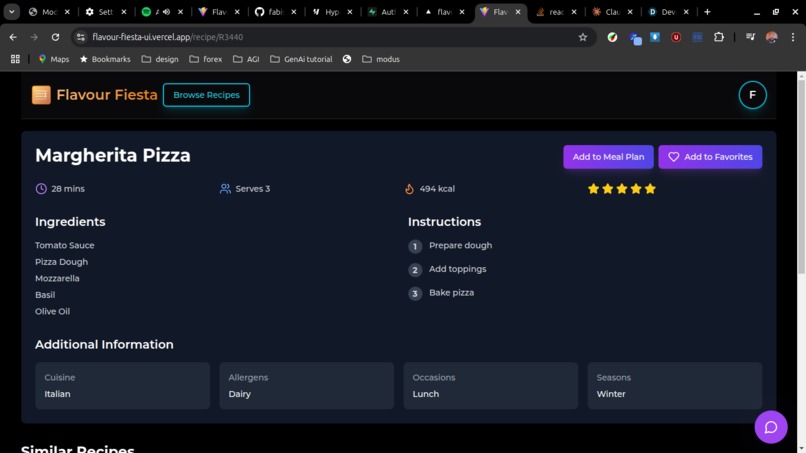Open the modus bookmarks folder
The width and height of the screenshot is (806, 453).
tap(381, 59)
